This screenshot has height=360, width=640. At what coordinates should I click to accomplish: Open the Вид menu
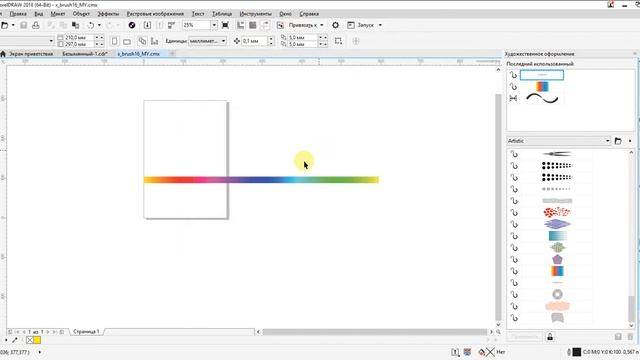[38, 13]
